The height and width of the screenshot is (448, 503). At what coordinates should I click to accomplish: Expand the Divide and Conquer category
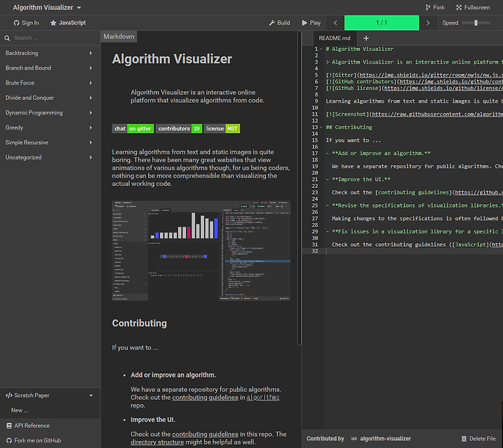tap(49, 98)
